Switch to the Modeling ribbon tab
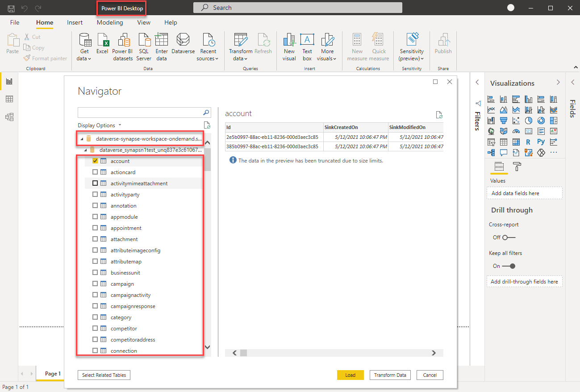Viewport: 580px width, 392px height. (x=110, y=22)
